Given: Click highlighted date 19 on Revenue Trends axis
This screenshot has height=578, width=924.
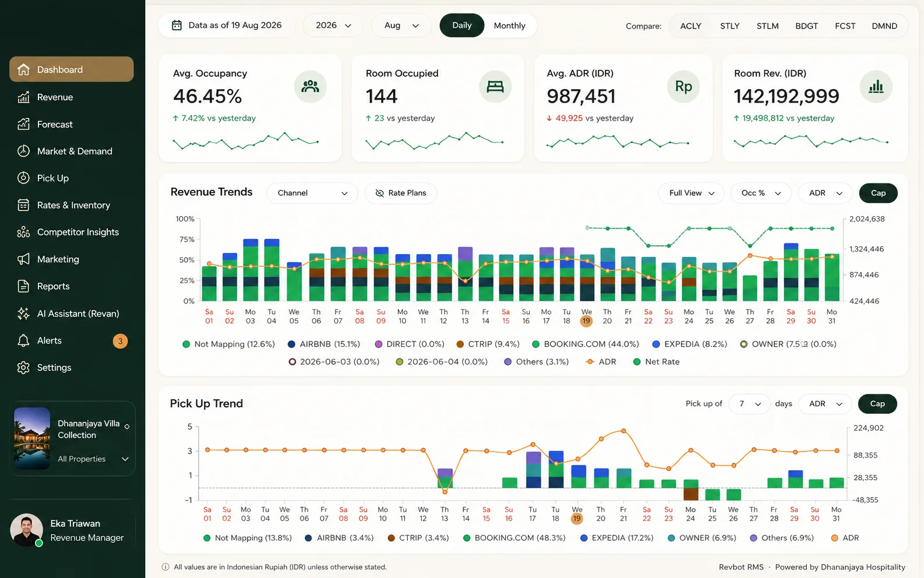Looking at the screenshot, I should pyautogui.click(x=586, y=320).
